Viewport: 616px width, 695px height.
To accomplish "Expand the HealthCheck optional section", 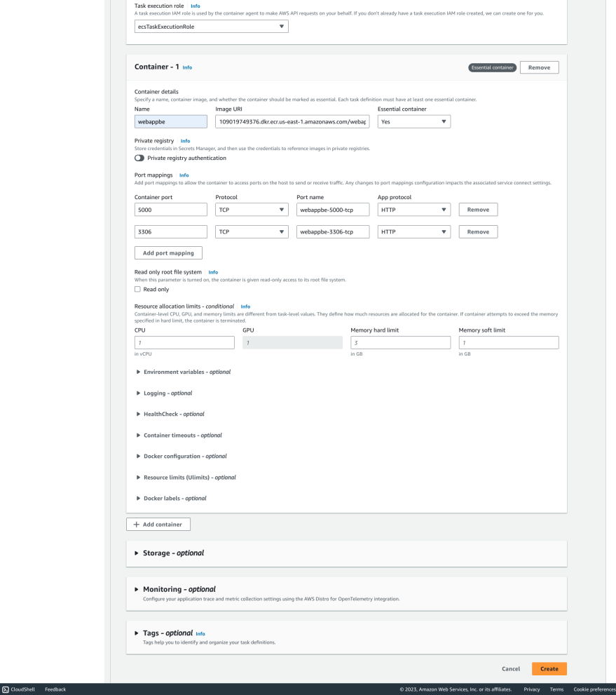I will [x=173, y=414].
